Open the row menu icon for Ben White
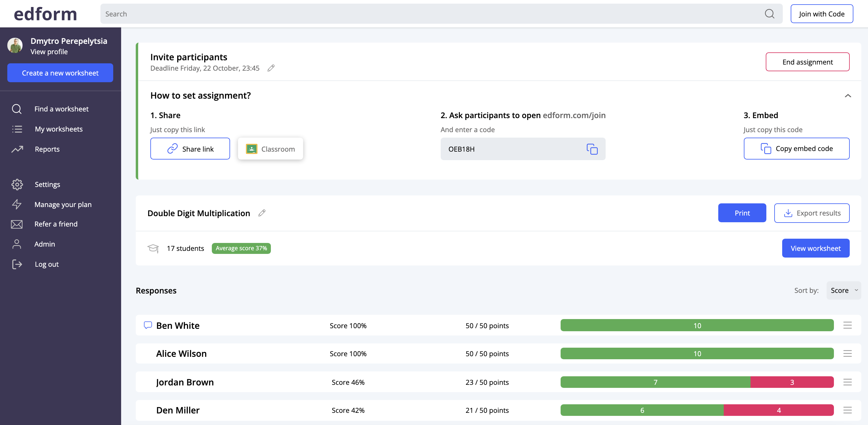Image resolution: width=868 pixels, height=425 pixels. tap(847, 325)
